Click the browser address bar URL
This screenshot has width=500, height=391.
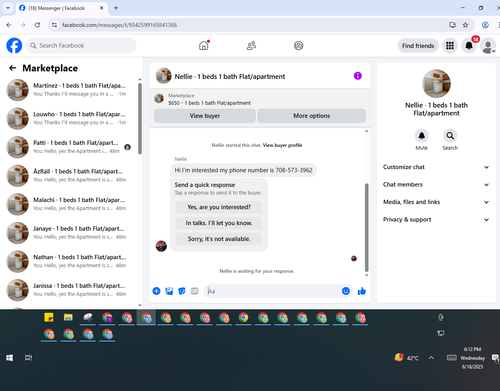coord(119,25)
